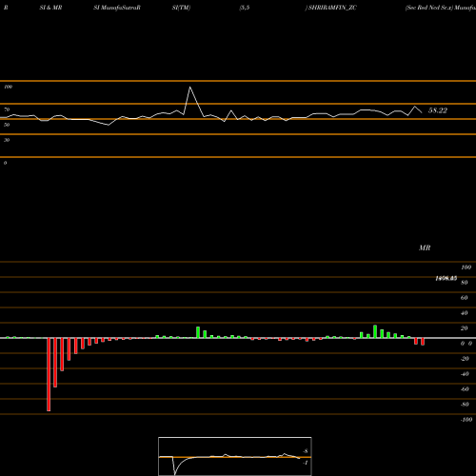This screenshot has height=476, width=476.
Task: Click the peak of the RSI spike
Action: (189, 88)
